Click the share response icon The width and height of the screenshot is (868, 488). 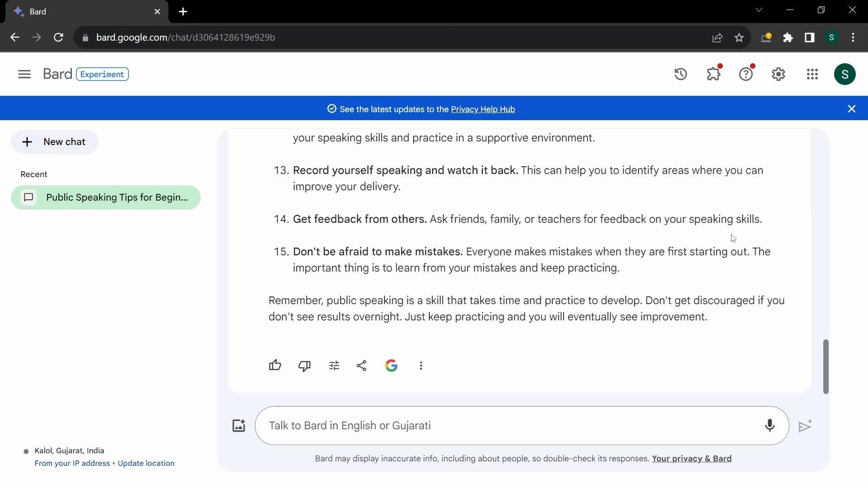[x=361, y=366]
